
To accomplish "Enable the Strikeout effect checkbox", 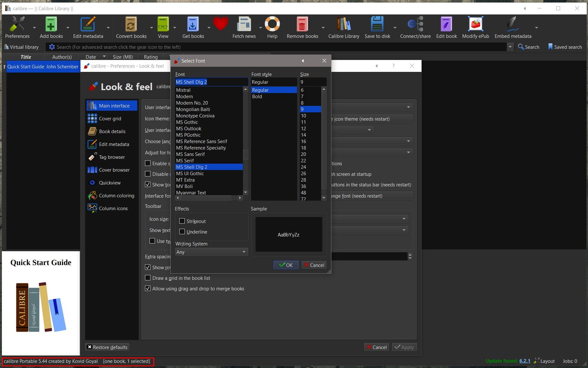I will tap(182, 221).
